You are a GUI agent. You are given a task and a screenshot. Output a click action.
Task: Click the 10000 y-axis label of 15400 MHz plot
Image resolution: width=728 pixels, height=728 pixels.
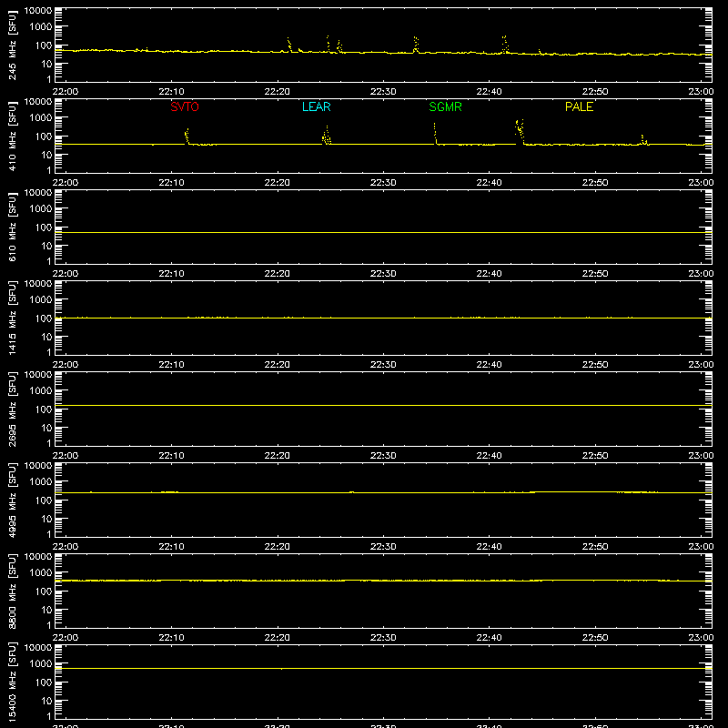click(38, 648)
